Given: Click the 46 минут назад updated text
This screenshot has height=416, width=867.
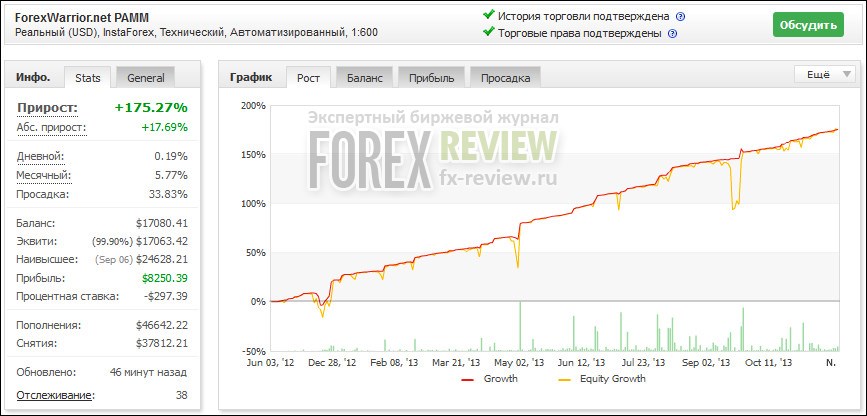Looking at the screenshot, I should coord(148,372).
